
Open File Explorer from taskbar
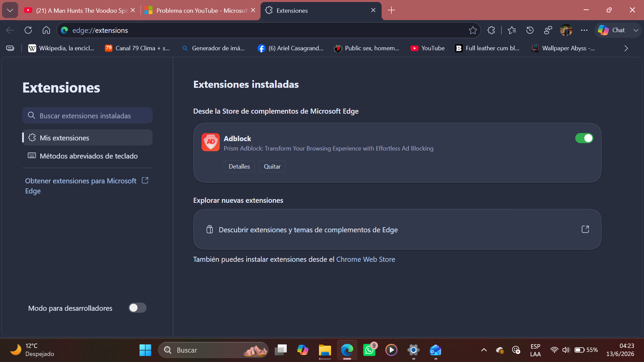pos(325,350)
